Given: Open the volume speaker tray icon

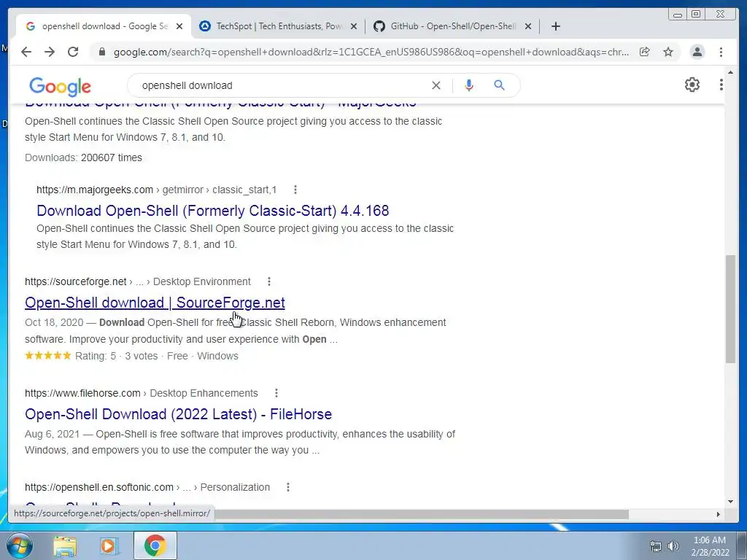Looking at the screenshot, I should pos(673,546).
